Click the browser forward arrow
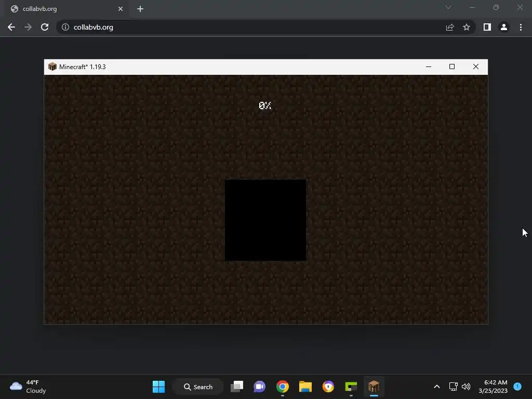Image resolution: width=532 pixels, height=399 pixels. (28, 27)
